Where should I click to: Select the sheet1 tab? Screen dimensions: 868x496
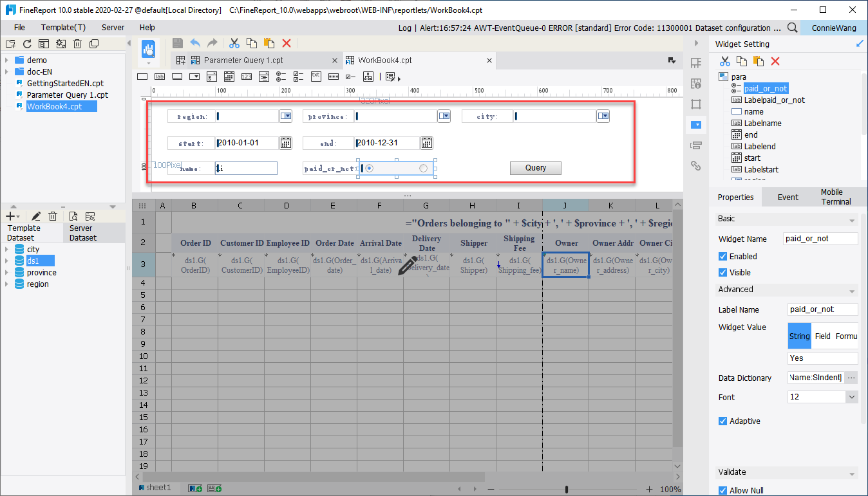click(155, 488)
